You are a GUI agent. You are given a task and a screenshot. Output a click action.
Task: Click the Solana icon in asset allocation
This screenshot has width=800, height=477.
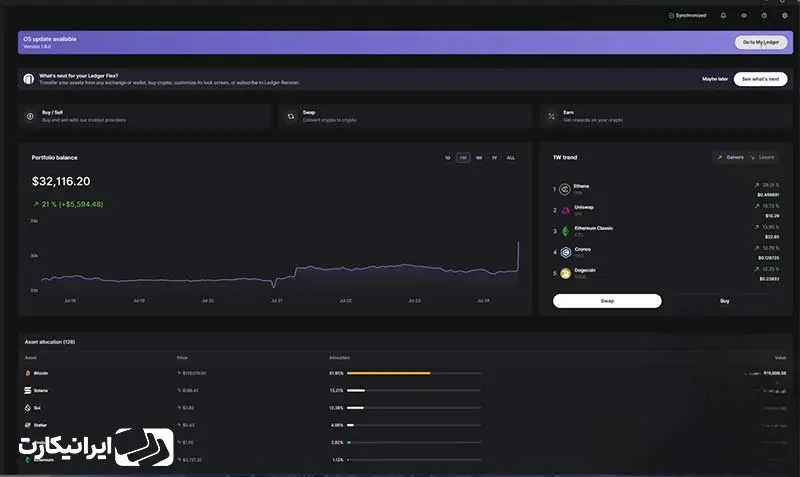tap(28, 390)
